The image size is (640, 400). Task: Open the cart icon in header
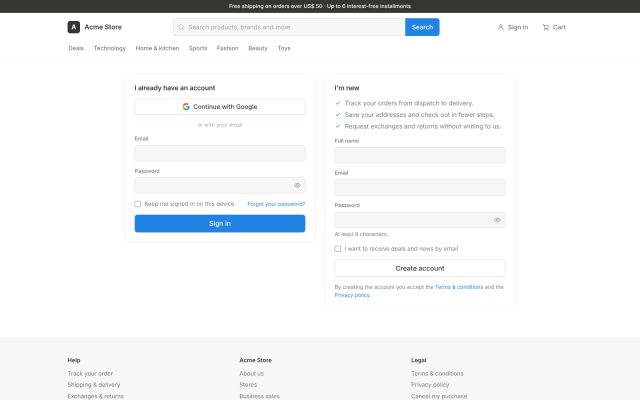click(546, 27)
